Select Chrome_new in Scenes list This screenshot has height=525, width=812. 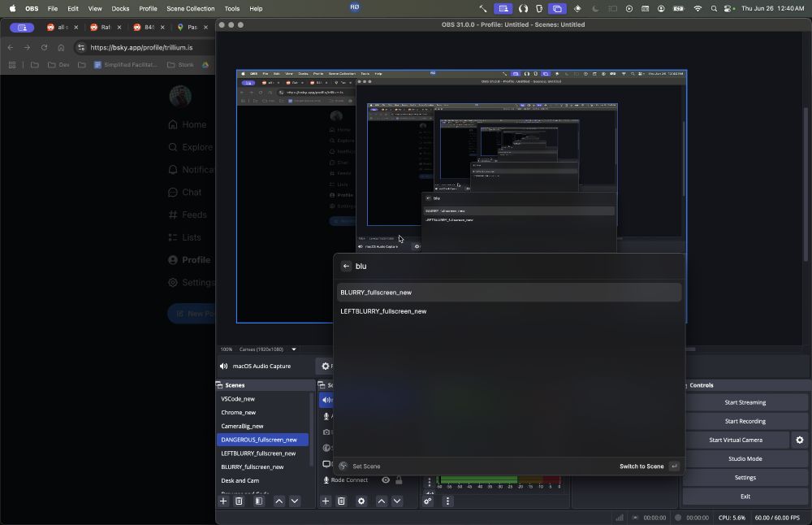(x=262, y=413)
